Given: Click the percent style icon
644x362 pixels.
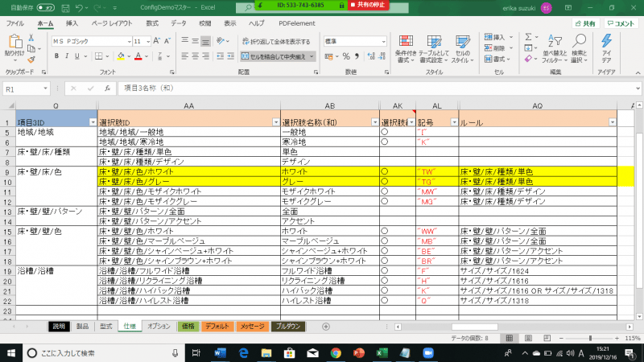Looking at the screenshot, I should [346, 56].
